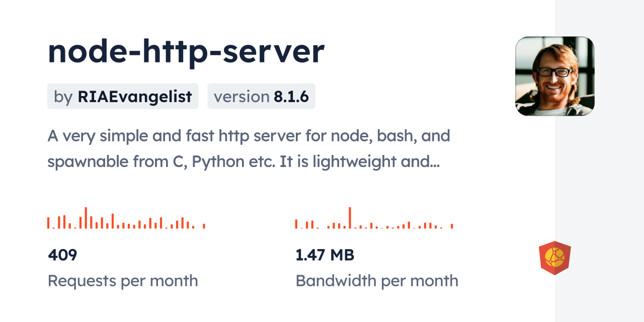This screenshot has height=322, width=644.
Task: Click the tallest bar in requests chart
Action: tap(86, 218)
